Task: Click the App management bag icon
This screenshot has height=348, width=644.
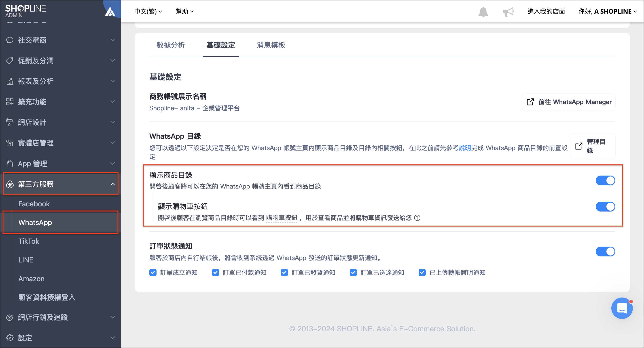Action: 10,164
